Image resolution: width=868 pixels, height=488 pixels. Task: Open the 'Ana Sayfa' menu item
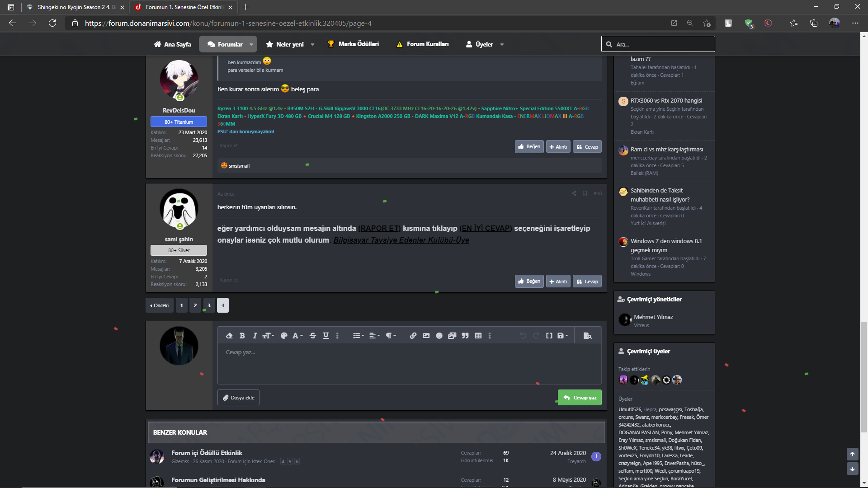172,44
